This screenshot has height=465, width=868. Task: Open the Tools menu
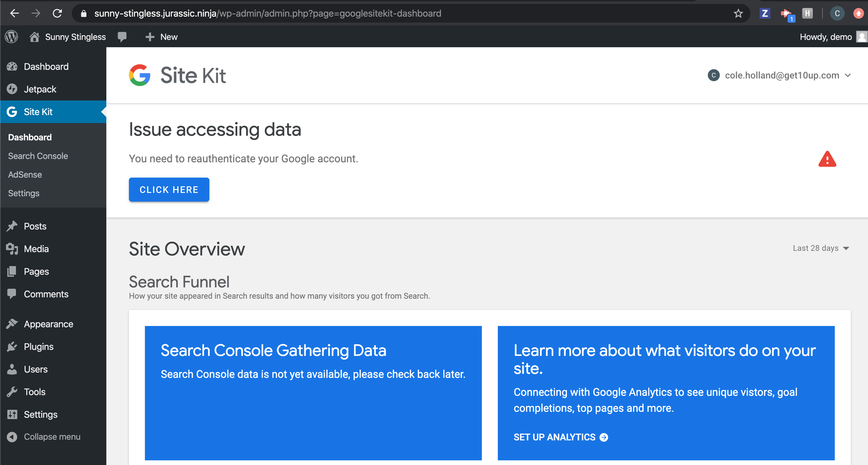point(53,391)
